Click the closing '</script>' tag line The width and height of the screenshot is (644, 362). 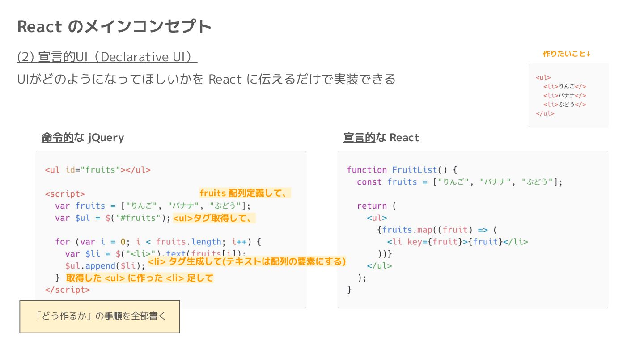pos(68,290)
